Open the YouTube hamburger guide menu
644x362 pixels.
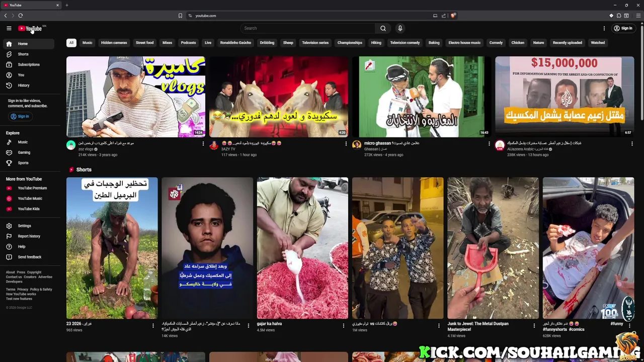[9, 28]
